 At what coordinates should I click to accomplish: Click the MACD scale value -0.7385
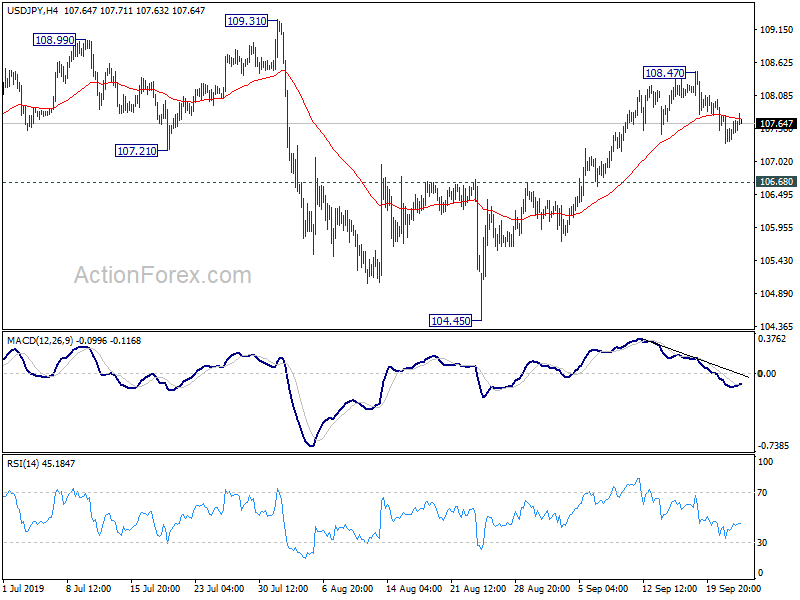774,445
